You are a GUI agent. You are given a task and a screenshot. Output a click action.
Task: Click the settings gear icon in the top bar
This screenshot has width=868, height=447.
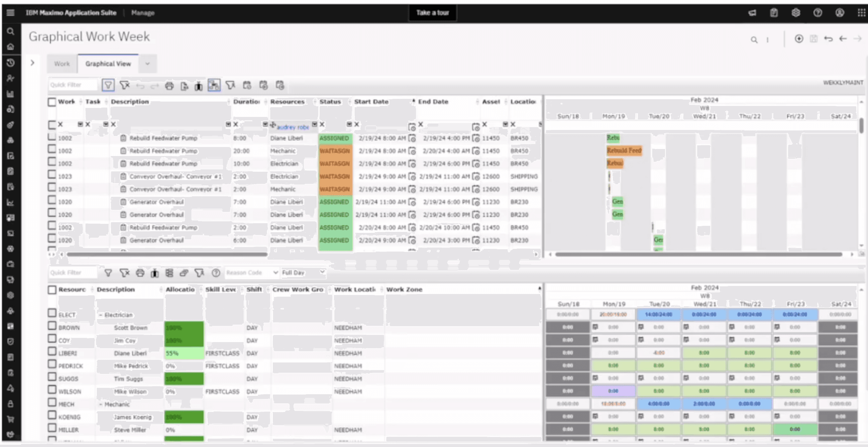[795, 13]
